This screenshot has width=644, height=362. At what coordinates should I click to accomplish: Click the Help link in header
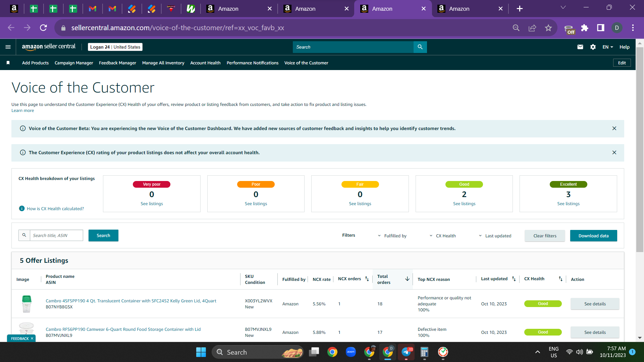tap(624, 47)
